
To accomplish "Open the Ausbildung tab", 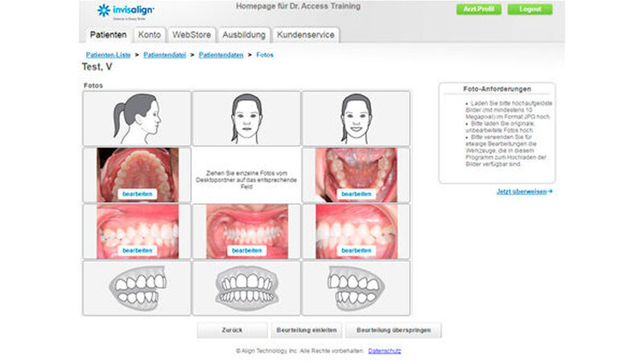I will coord(244,35).
